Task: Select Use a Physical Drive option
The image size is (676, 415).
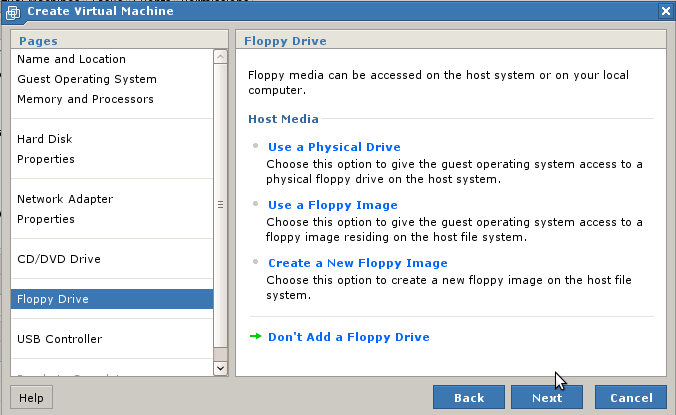Action: (x=333, y=147)
